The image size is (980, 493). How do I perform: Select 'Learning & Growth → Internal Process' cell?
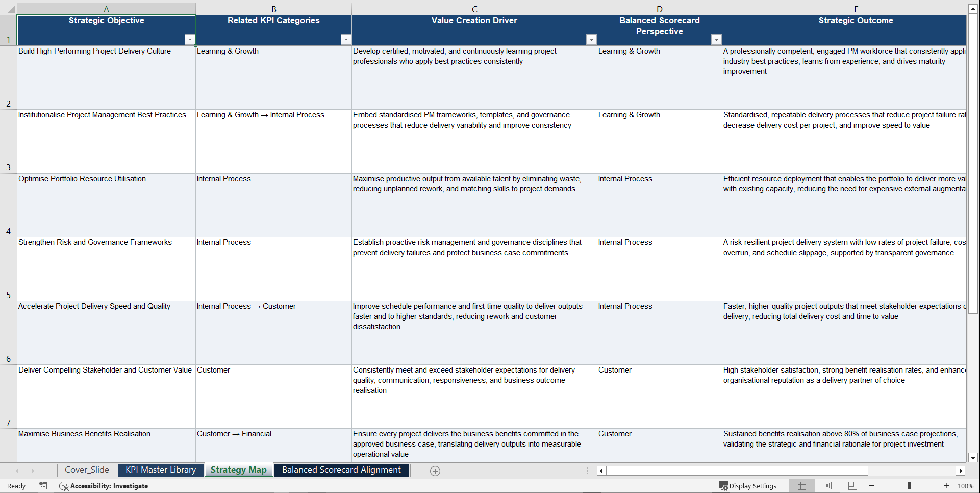pyautogui.click(x=274, y=141)
